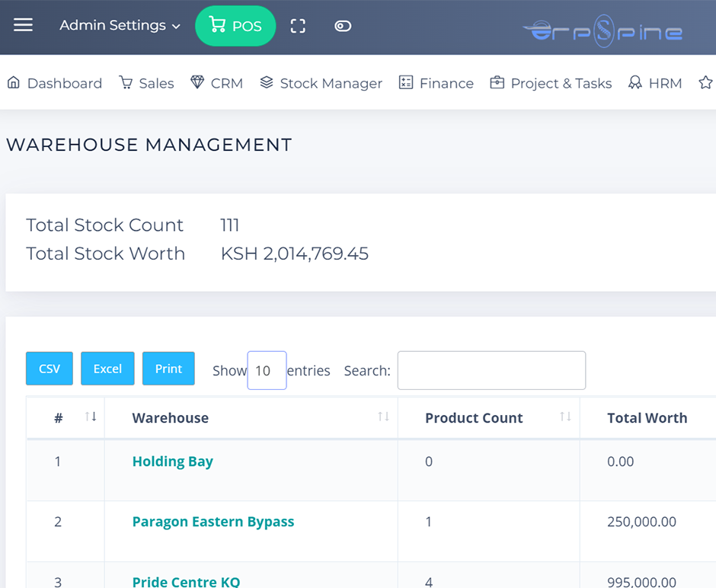Open the hamburger sidebar menu
Screen dimensions: 716x588
coord(24,25)
